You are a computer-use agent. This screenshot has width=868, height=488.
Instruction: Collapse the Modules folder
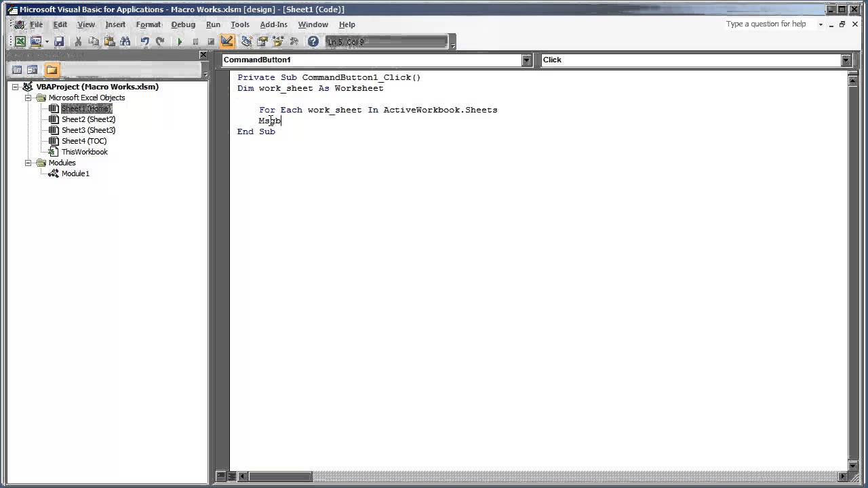click(x=28, y=163)
